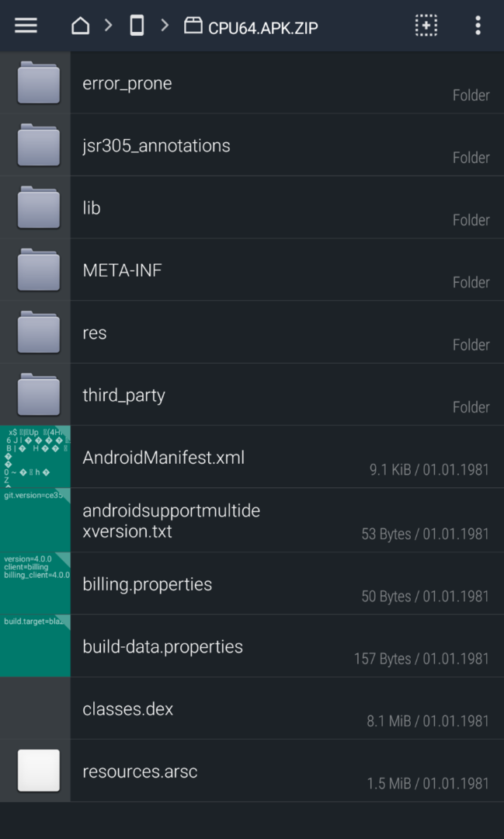Tap the billing.properties preview thumbnail
504x839 pixels.
[x=35, y=583]
